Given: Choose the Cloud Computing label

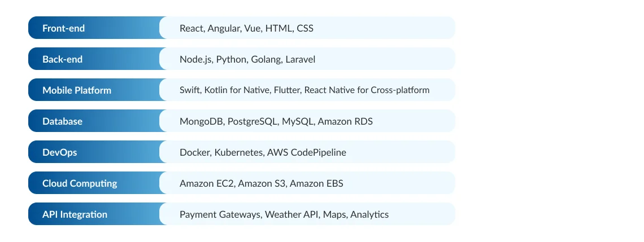Looking at the screenshot, I should [x=80, y=183].
